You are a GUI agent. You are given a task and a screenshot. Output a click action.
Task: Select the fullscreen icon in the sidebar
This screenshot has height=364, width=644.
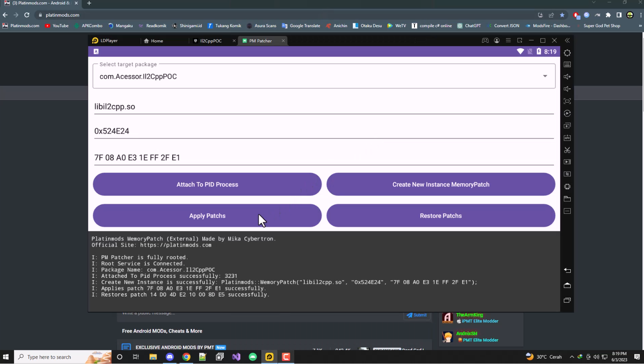point(568,101)
